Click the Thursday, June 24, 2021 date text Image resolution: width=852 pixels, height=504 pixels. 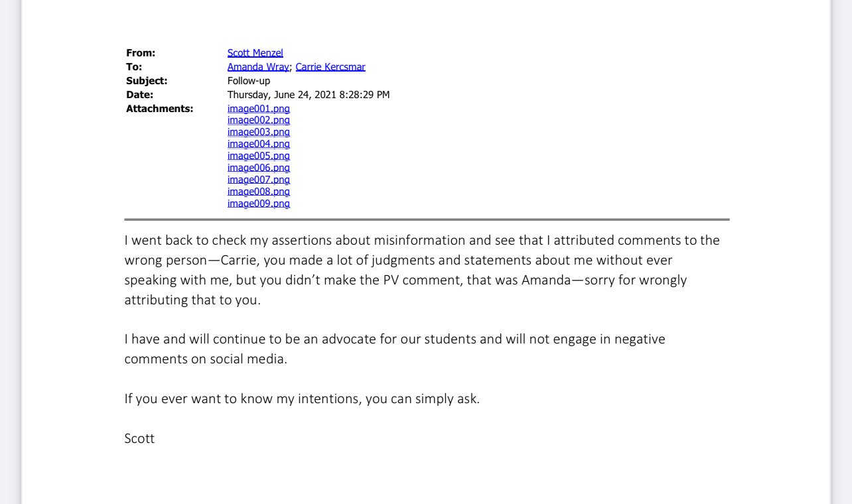pos(308,95)
